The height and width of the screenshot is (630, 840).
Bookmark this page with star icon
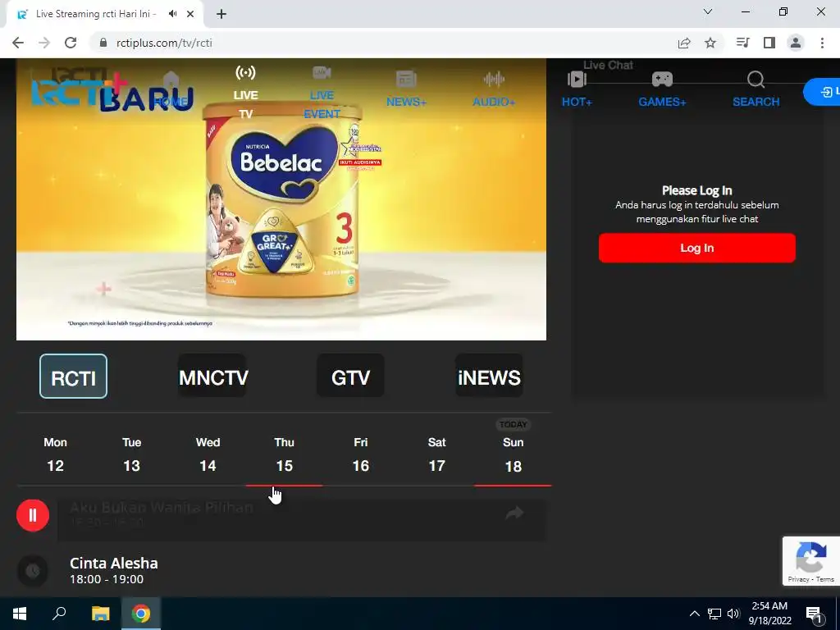tap(710, 43)
